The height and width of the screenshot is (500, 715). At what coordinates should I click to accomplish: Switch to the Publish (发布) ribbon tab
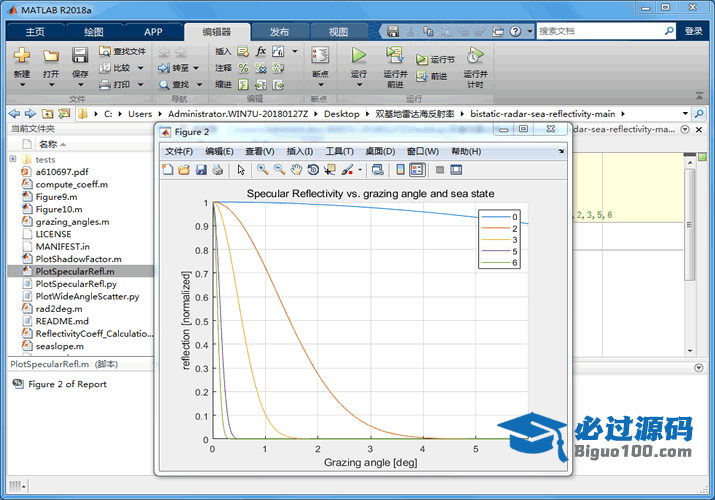click(279, 32)
